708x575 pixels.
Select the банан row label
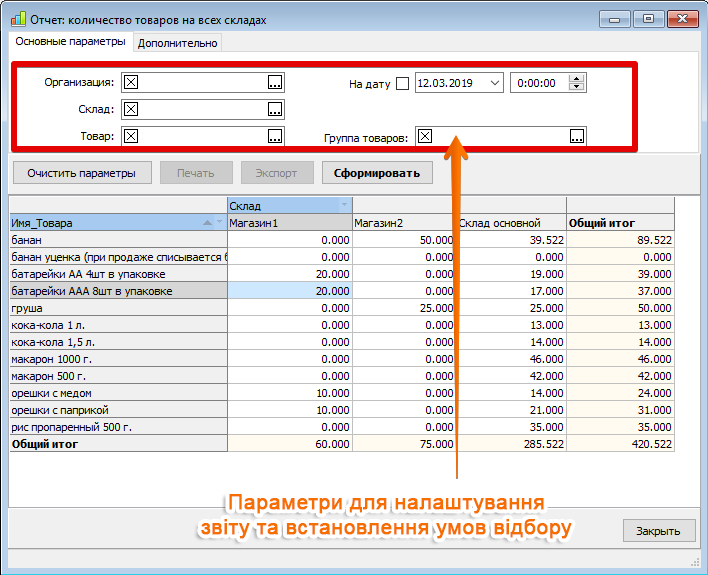118,240
